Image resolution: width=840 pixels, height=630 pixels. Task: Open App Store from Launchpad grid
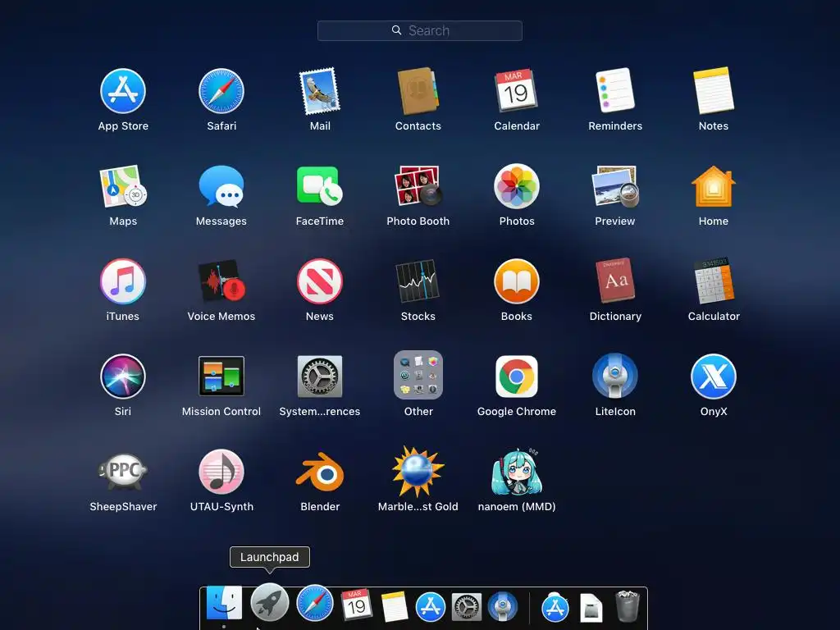123,91
